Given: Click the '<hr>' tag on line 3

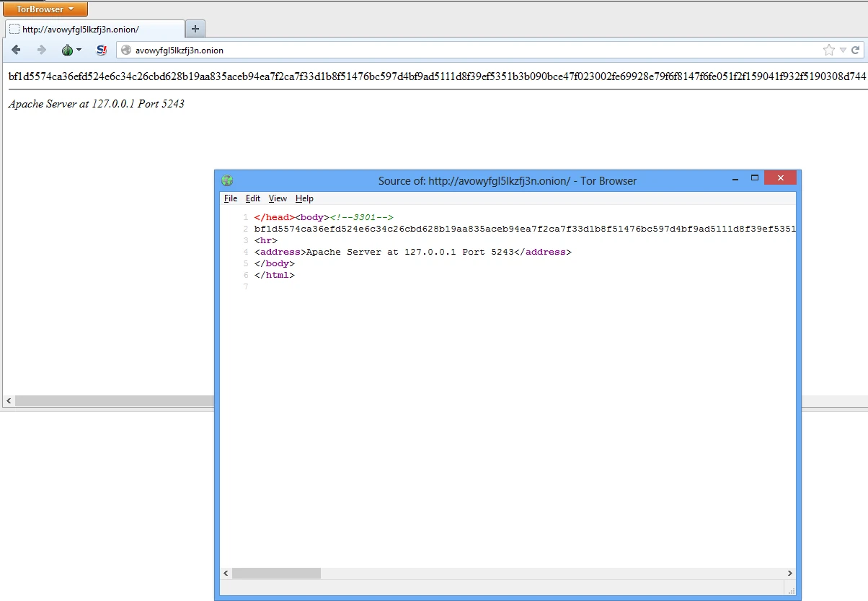Looking at the screenshot, I should point(266,240).
